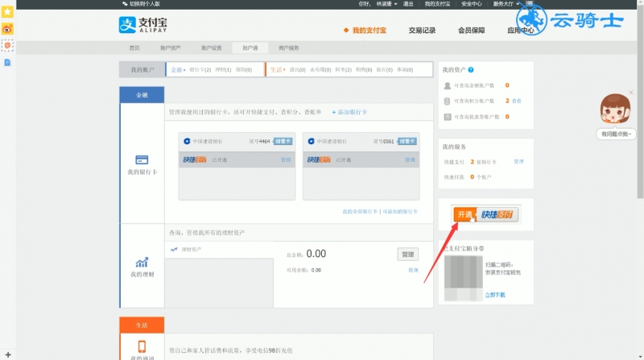644x360 pixels.
Task: Click 查看 next to points account count
Action: point(517,101)
